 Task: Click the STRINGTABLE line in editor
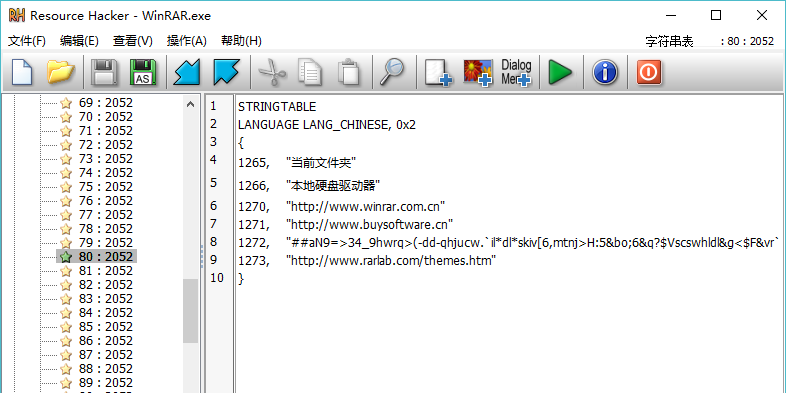(x=277, y=107)
